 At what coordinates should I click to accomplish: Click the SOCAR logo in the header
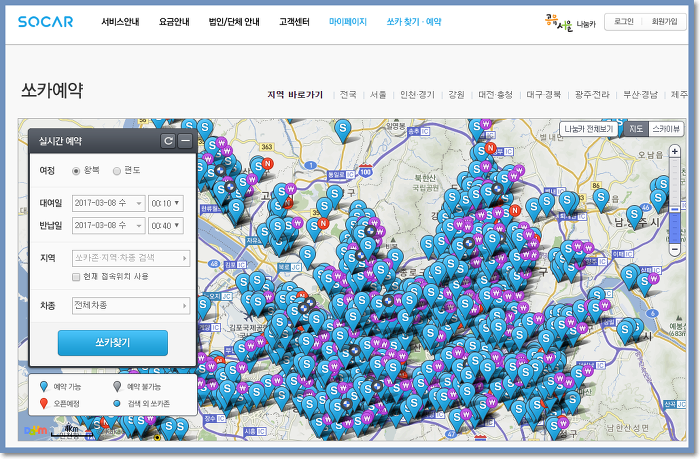pos(45,21)
